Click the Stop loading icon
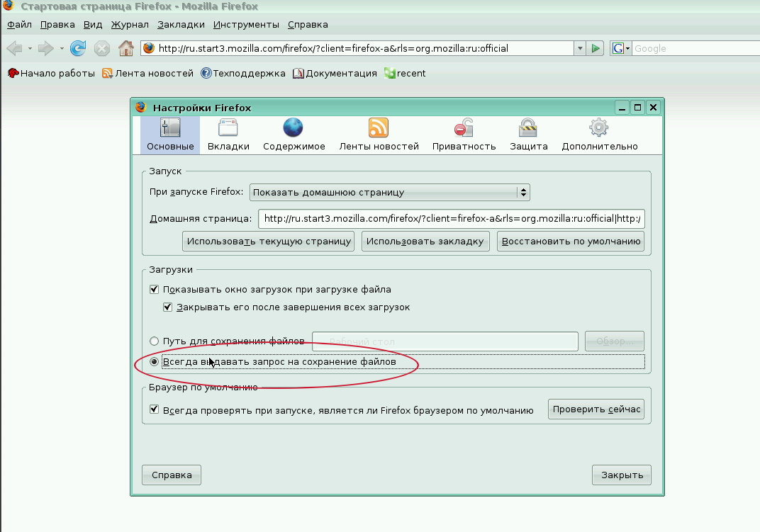Screen dimensions: 760x532 click(102, 48)
